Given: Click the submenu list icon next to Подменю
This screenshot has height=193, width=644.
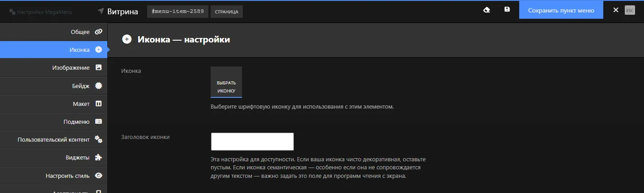Looking at the screenshot, I should tap(98, 122).
